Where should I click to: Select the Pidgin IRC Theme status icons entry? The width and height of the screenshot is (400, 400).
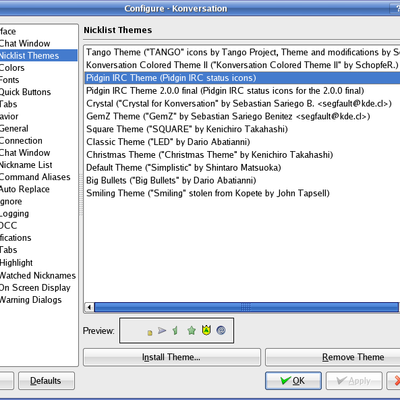coord(242,78)
